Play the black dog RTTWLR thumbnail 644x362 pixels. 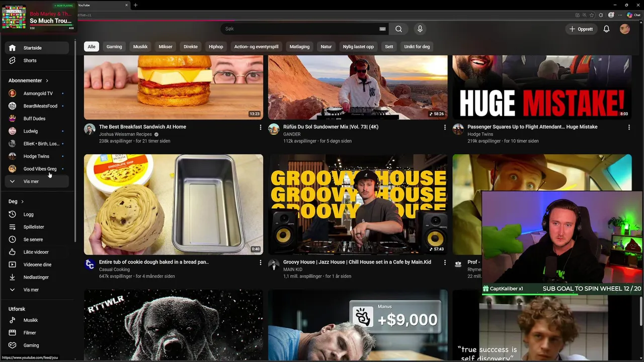174,325
